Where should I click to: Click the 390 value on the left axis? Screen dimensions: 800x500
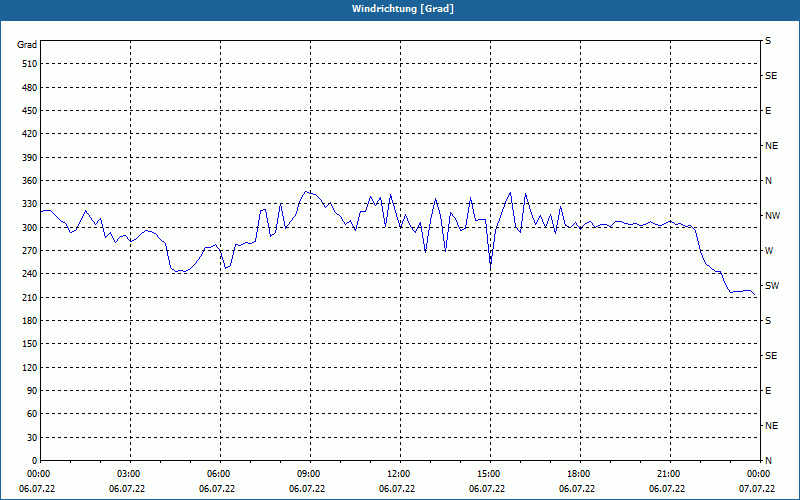[30, 157]
